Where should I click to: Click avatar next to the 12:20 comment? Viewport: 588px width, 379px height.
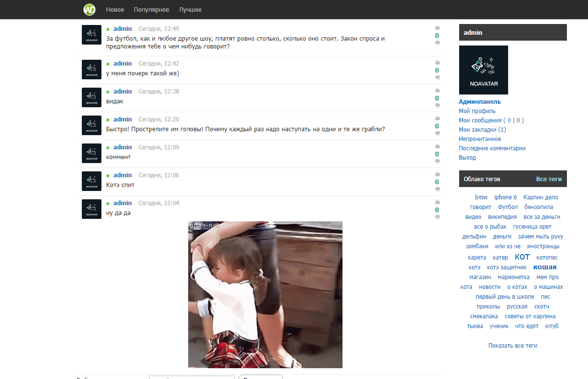[92, 125]
